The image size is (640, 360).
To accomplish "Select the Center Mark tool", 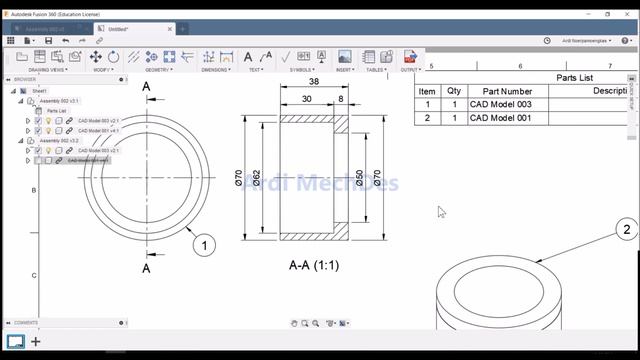I will 151,57.
